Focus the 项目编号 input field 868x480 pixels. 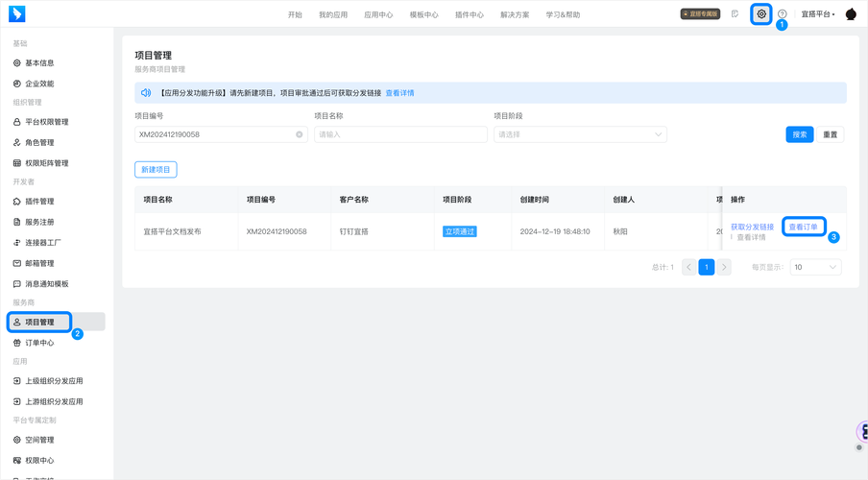pos(221,134)
